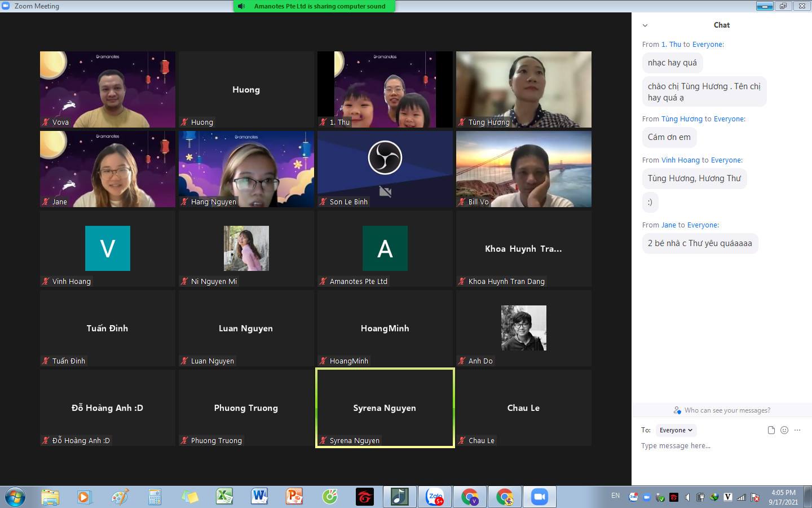Open PowerPoint from the taskbar
Screen dimensions: 812x508
point(294,497)
